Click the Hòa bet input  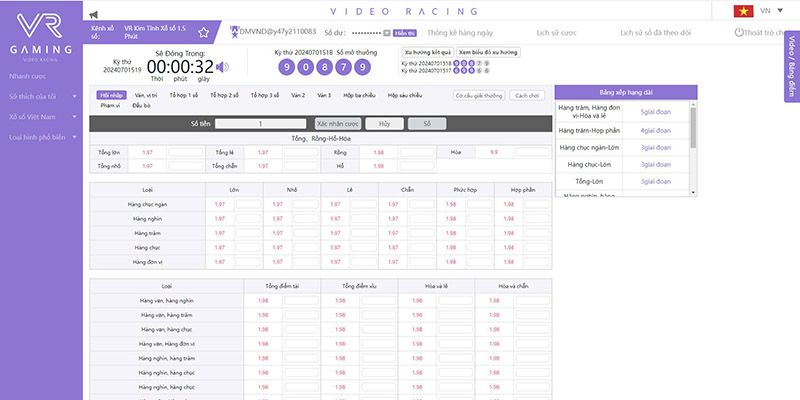click(x=533, y=152)
